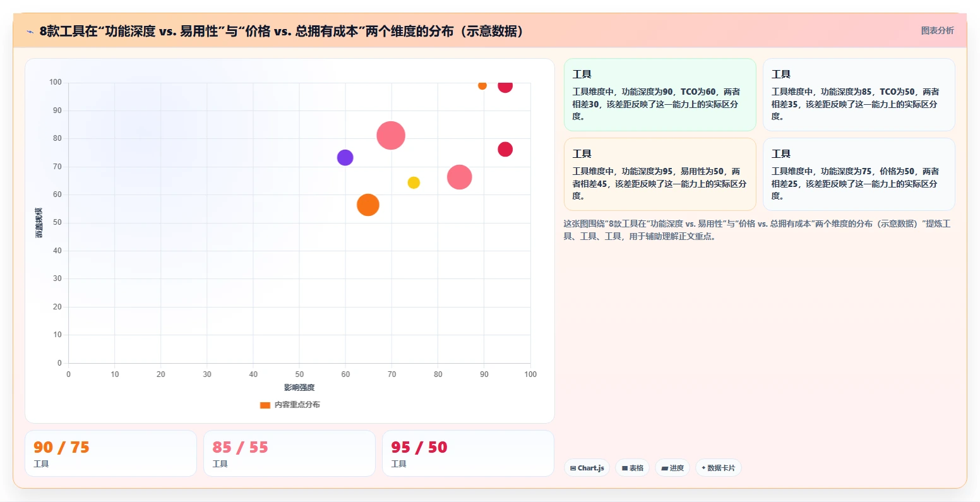The image size is (980, 502).
Task: Click the 表格 tag
Action: (632, 468)
